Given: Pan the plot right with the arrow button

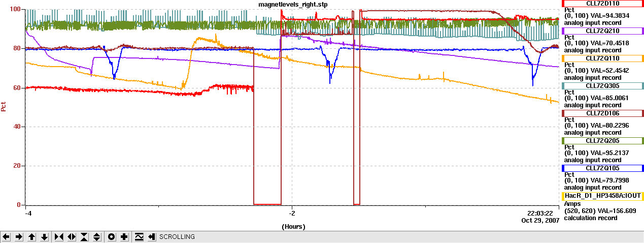Looking at the screenshot, I should (19, 237).
